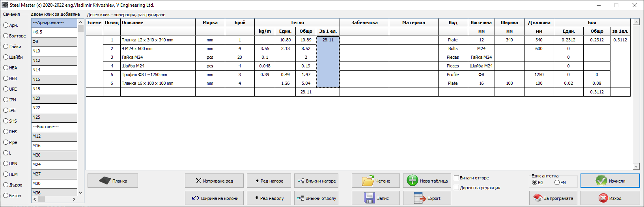Select the EN language radio button
644x207 pixels.
[x=557, y=183]
